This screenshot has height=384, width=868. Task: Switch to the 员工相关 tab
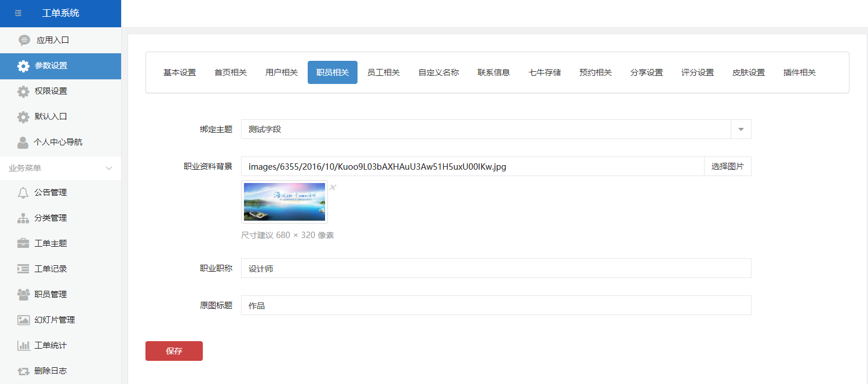pos(384,72)
